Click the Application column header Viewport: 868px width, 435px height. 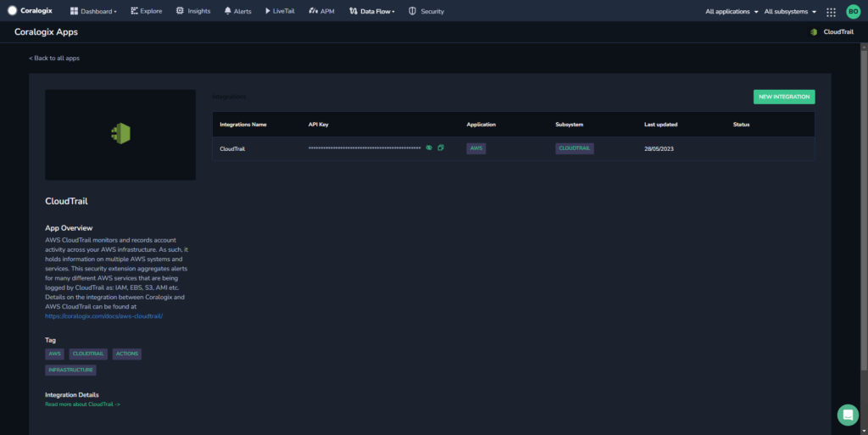click(x=481, y=125)
